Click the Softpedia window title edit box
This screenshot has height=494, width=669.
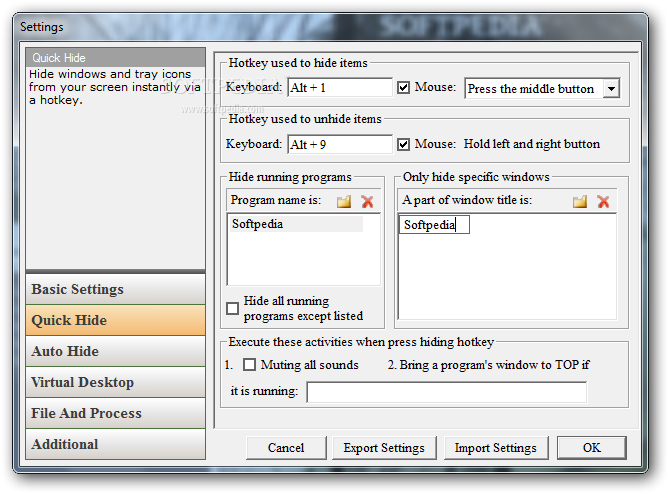(x=434, y=225)
